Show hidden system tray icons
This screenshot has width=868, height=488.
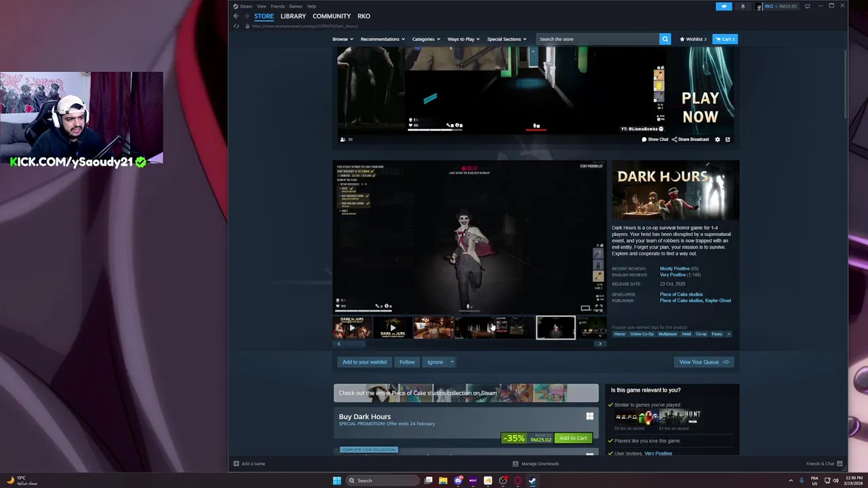coord(791,481)
